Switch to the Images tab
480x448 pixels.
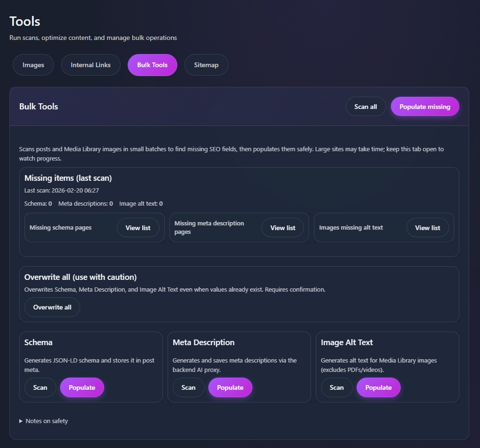click(x=33, y=65)
